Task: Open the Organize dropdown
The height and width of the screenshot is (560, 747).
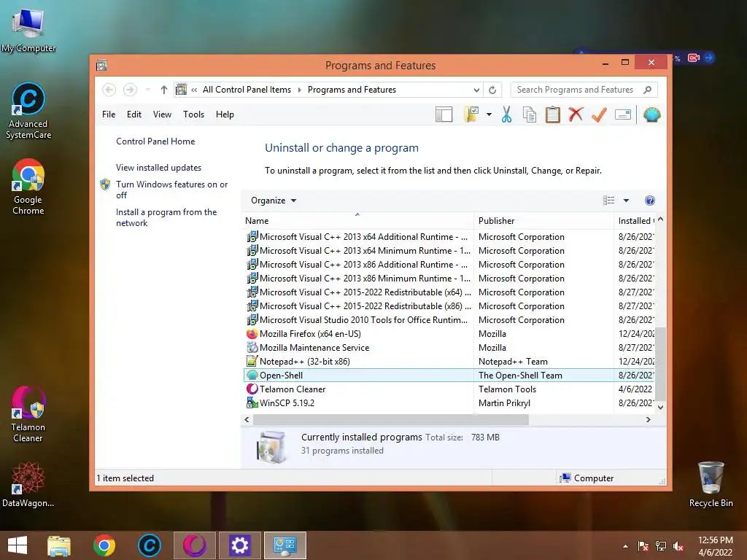Action: coord(274,201)
